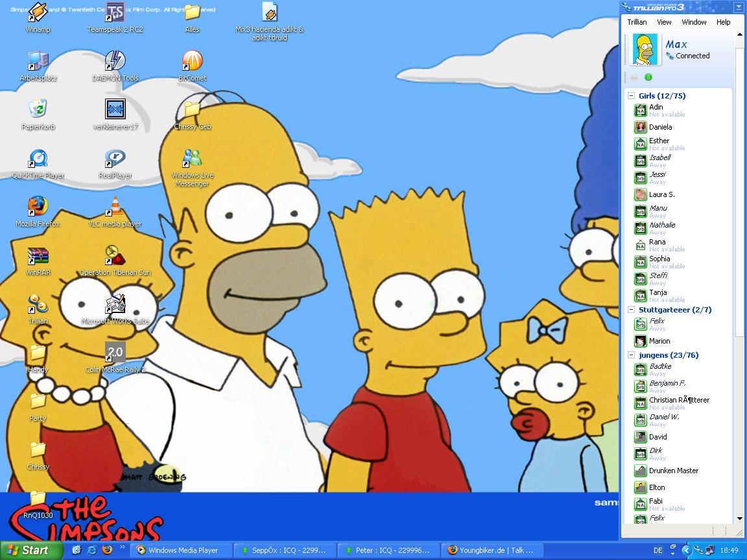The image size is (747, 560).
Task: Collapse the Girls contact group
Action: (x=631, y=96)
